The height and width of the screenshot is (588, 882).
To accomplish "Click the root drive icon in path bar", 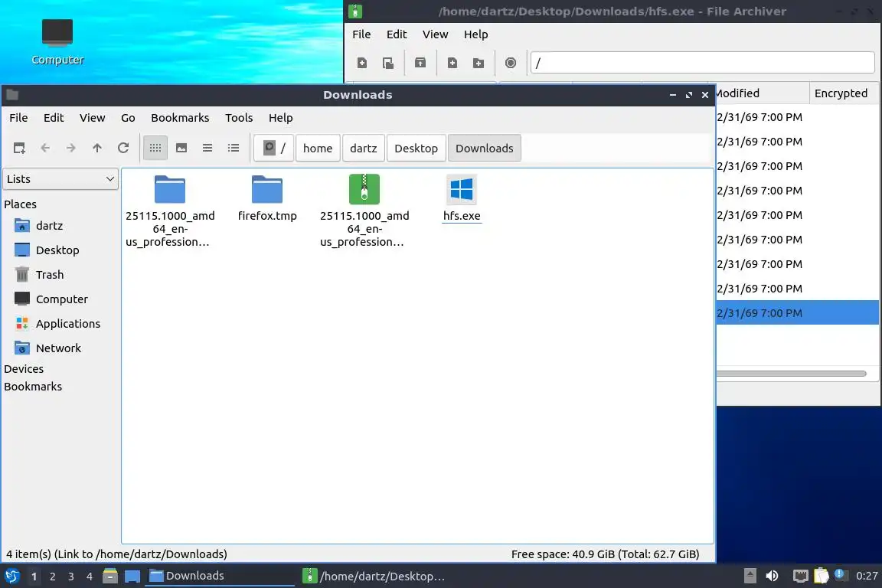I will coord(273,148).
